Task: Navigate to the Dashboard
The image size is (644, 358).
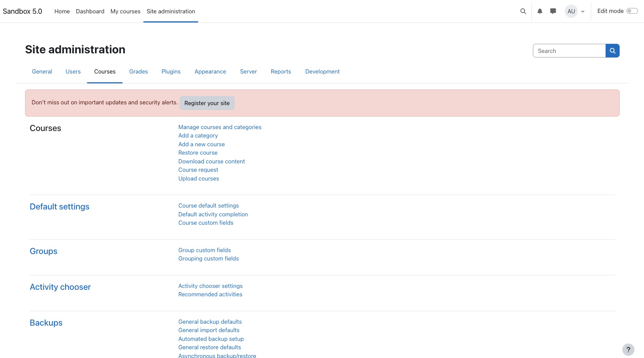Action: tap(90, 11)
